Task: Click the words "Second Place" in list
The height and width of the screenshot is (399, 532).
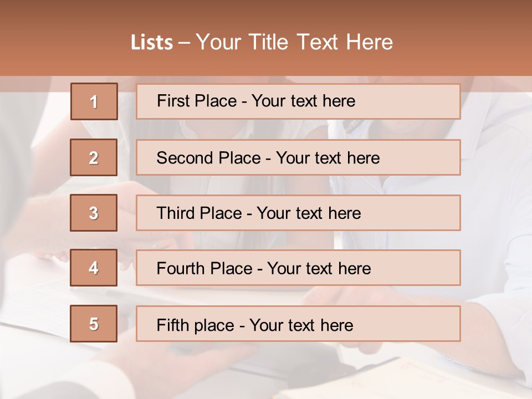Action: pyautogui.click(x=209, y=158)
